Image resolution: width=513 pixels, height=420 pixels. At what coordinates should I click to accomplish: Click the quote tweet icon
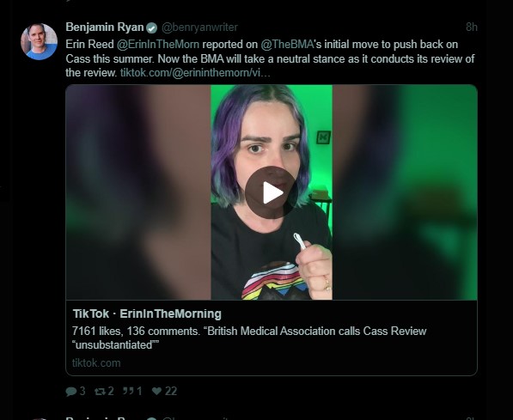128,391
